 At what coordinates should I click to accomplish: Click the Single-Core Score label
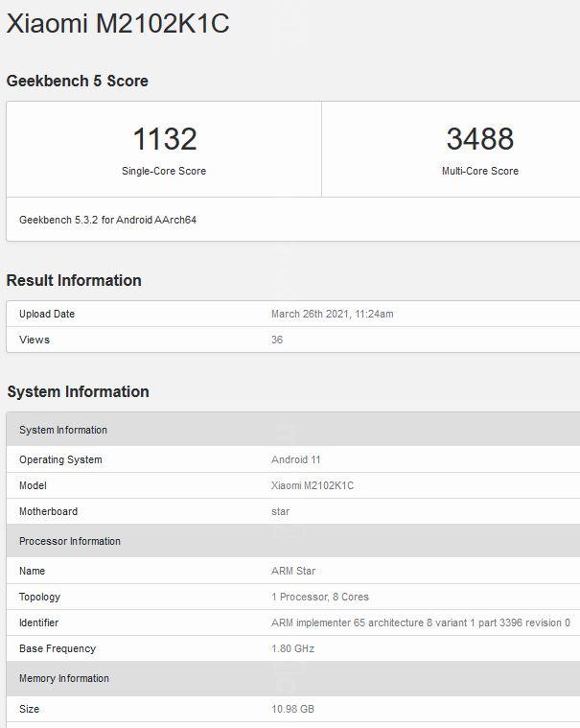[164, 171]
